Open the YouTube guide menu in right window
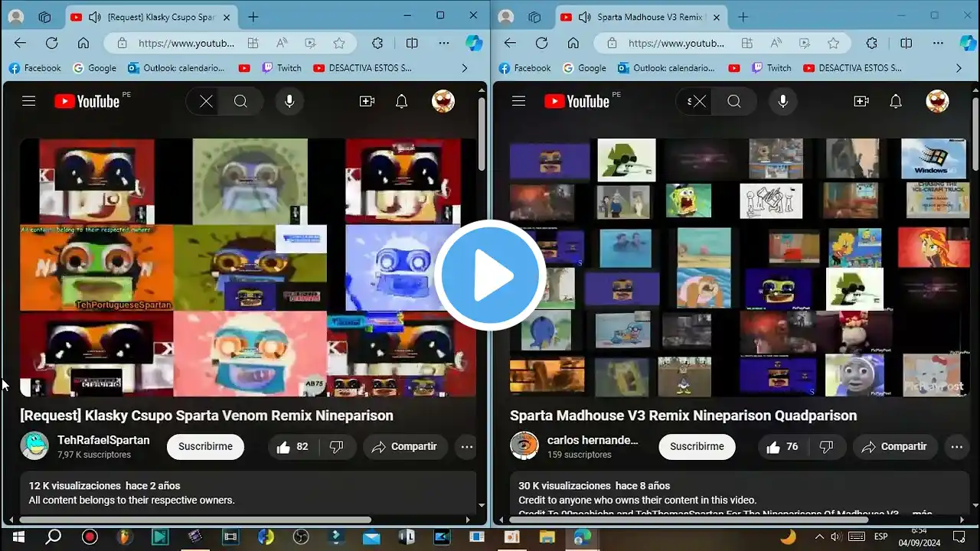Viewport: 980px width, 551px height. click(x=518, y=101)
